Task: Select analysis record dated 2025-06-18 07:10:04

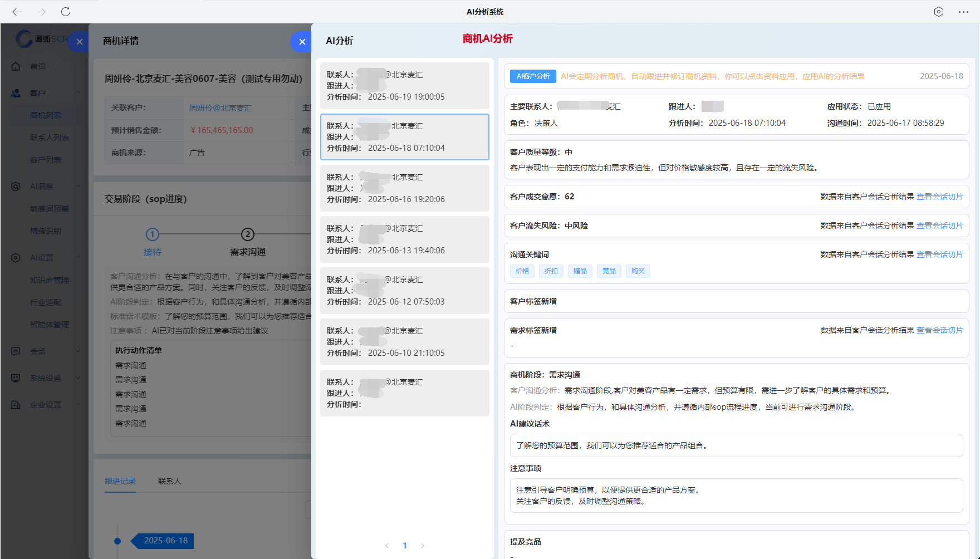Action: pos(405,137)
